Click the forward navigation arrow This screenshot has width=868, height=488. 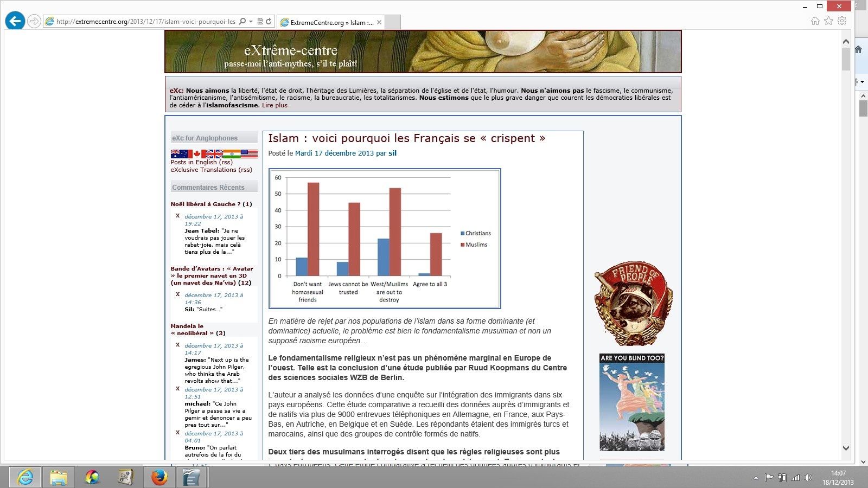(x=34, y=21)
